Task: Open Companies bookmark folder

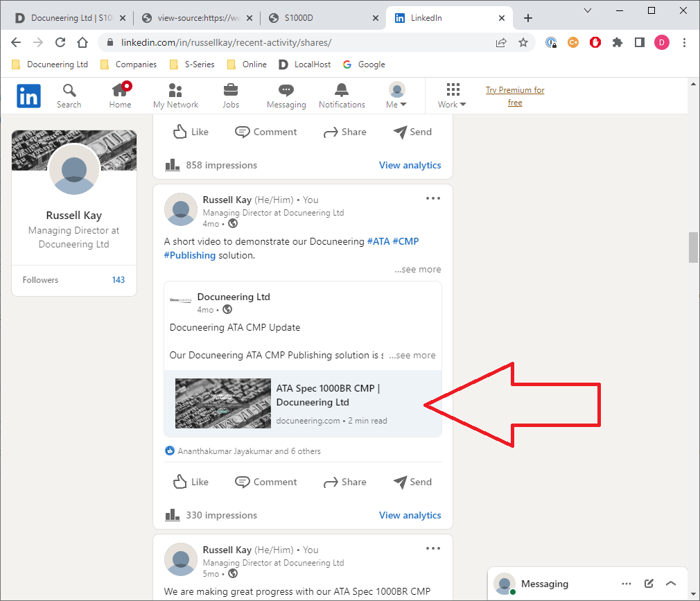Action: pos(129,64)
